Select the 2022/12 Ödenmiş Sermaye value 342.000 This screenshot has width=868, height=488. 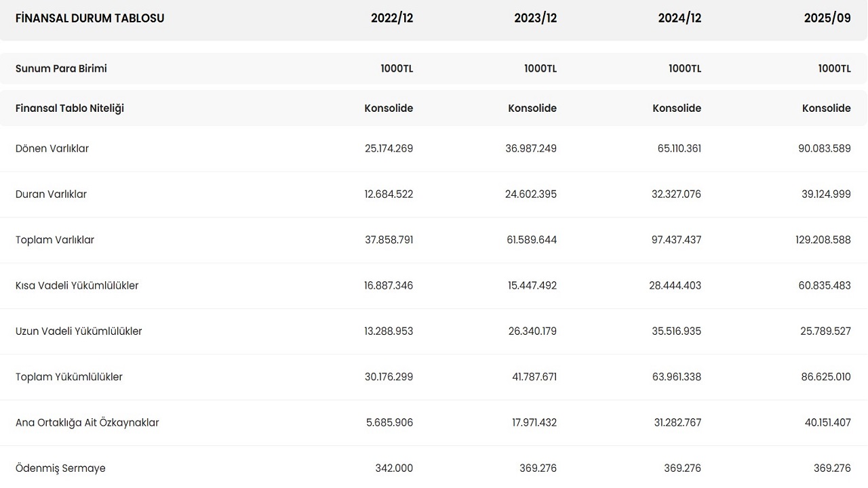tap(393, 468)
